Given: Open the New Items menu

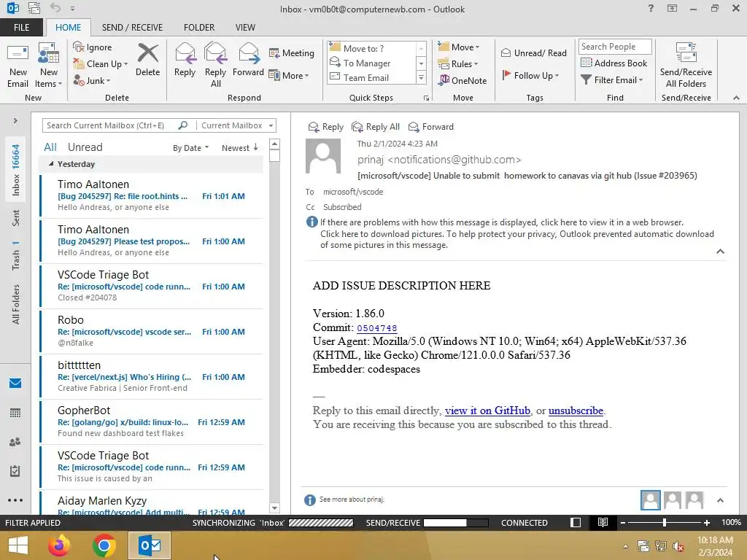Looking at the screenshot, I should [49, 66].
